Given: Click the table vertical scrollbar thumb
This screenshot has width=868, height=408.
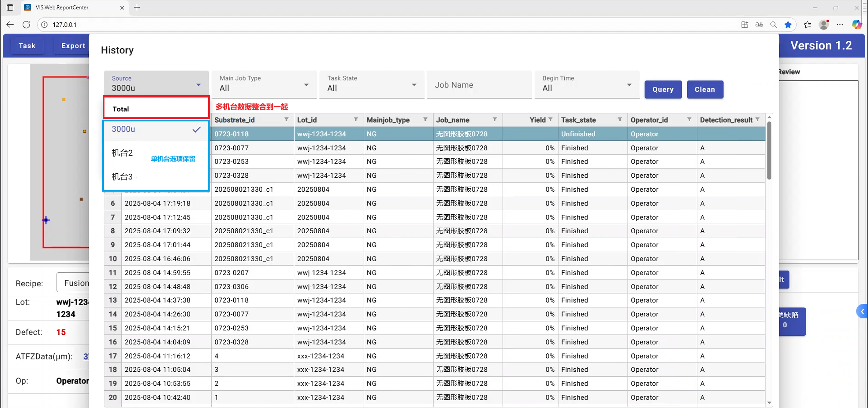Looking at the screenshot, I should pos(769,150).
